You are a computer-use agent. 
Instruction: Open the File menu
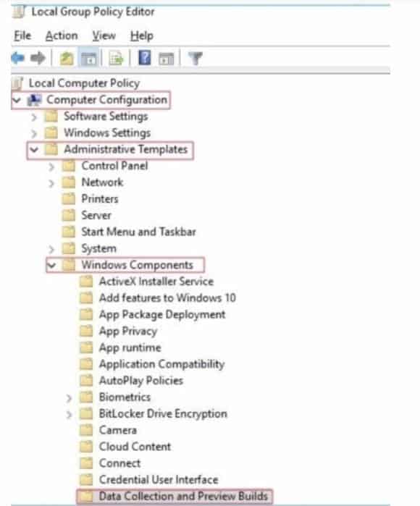click(22, 35)
